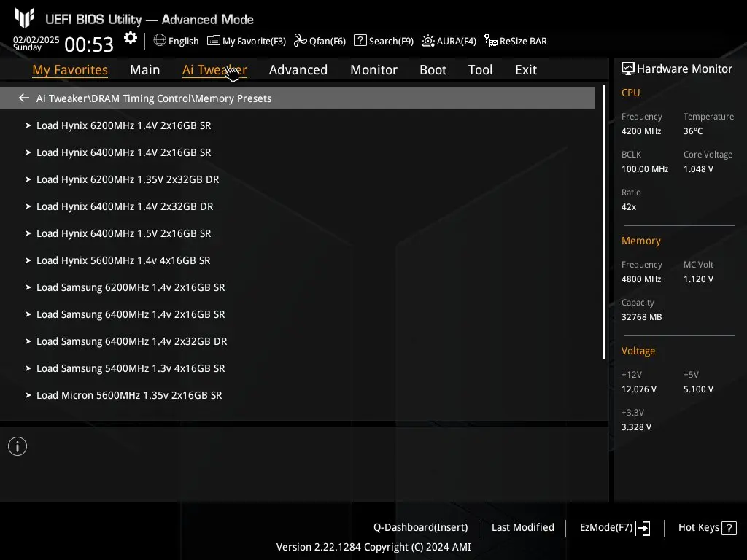This screenshot has height=560, width=747.
Task: Open the Monitor tab
Action: coord(373,69)
